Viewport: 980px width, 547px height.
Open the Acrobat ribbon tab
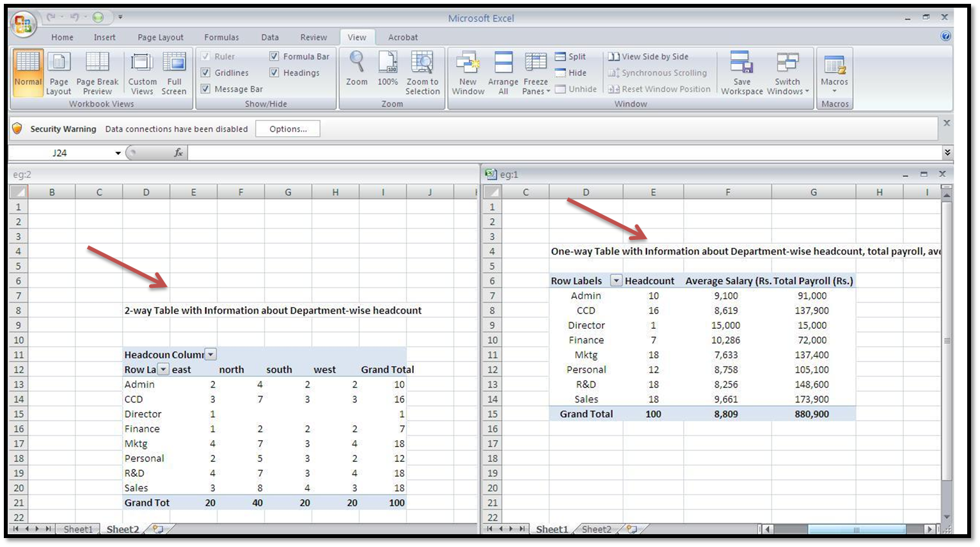(403, 37)
